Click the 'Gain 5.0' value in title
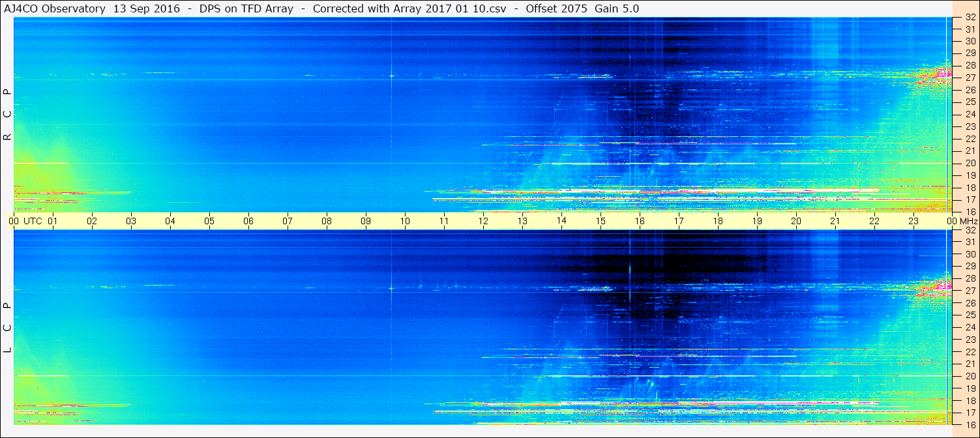This screenshot has height=438, width=980. 617,8
